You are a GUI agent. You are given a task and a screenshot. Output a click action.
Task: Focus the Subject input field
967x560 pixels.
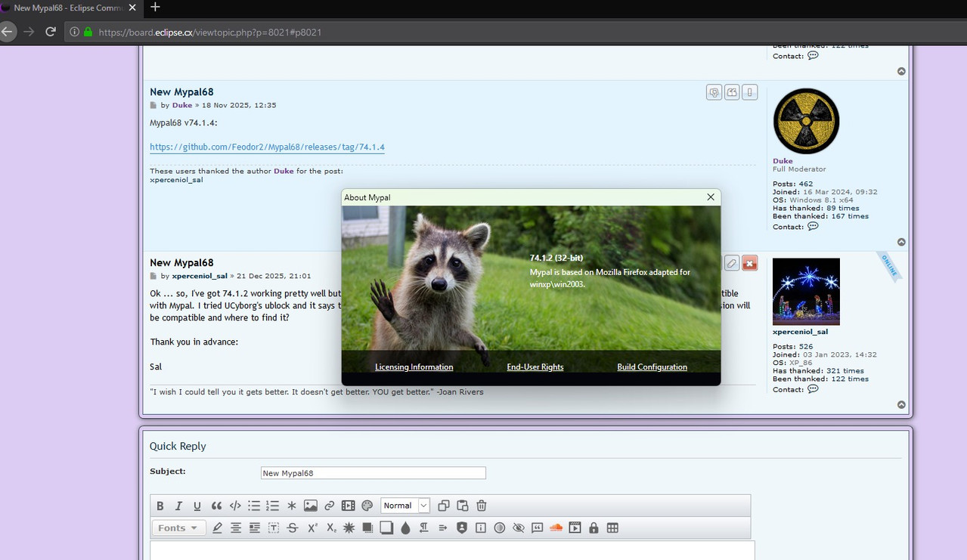[x=373, y=473]
